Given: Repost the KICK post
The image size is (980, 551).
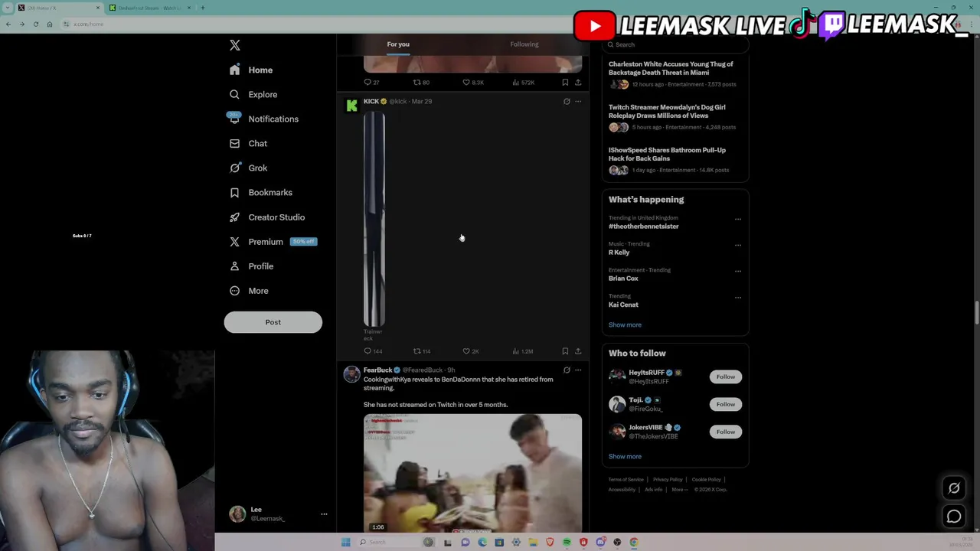Looking at the screenshot, I should pyautogui.click(x=422, y=351).
